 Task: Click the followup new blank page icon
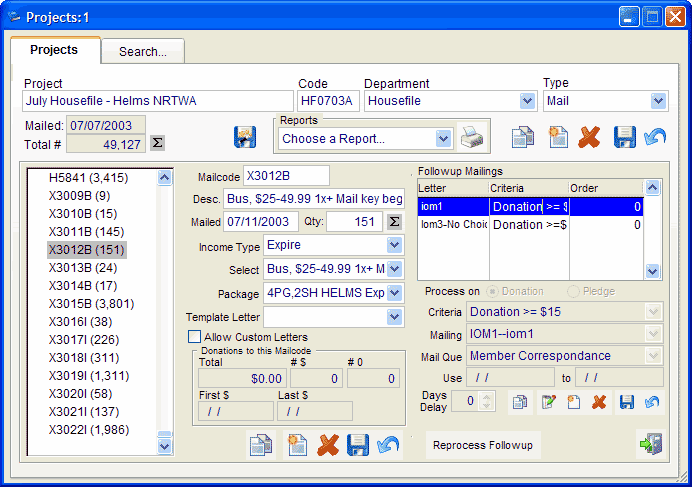click(573, 402)
